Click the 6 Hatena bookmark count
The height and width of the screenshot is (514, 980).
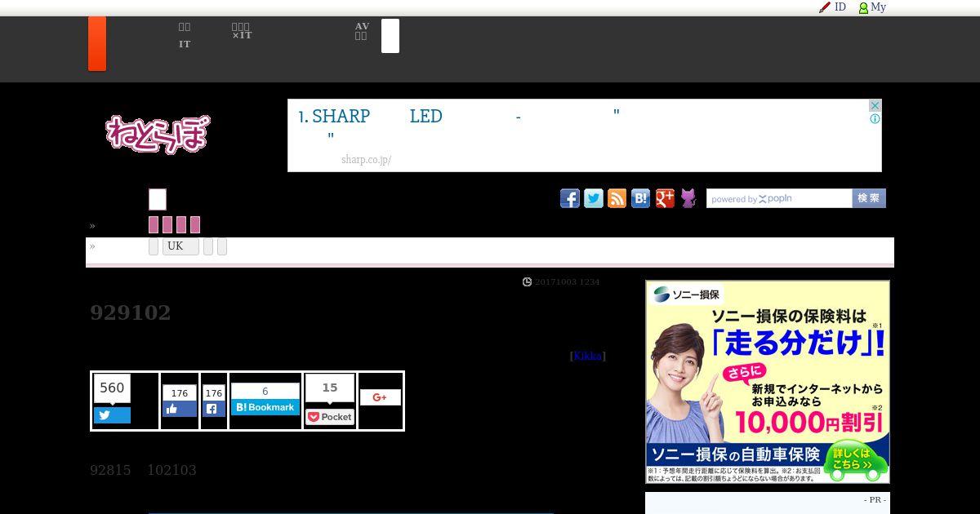pyautogui.click(x=265, y=392)
